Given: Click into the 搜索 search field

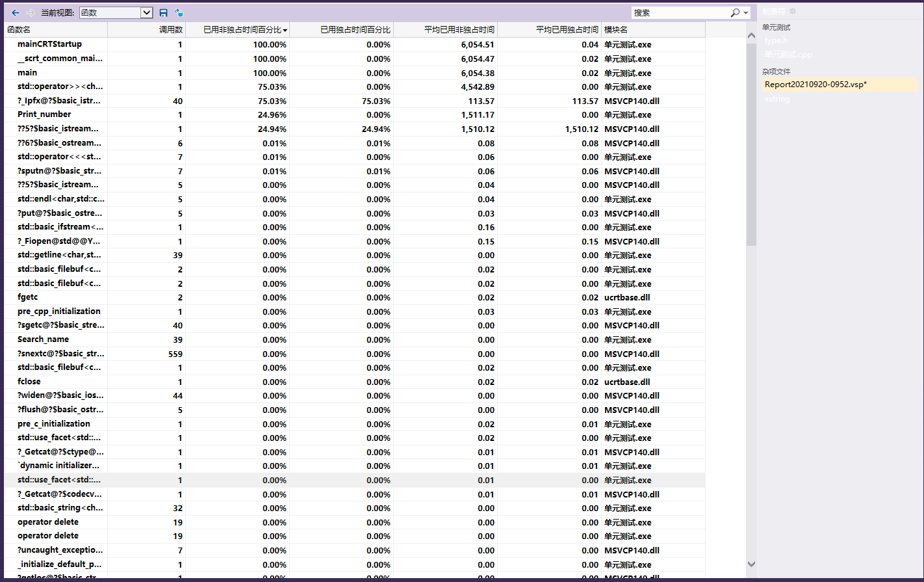Looking at the screenshot, I should click(x=680, y=12).
